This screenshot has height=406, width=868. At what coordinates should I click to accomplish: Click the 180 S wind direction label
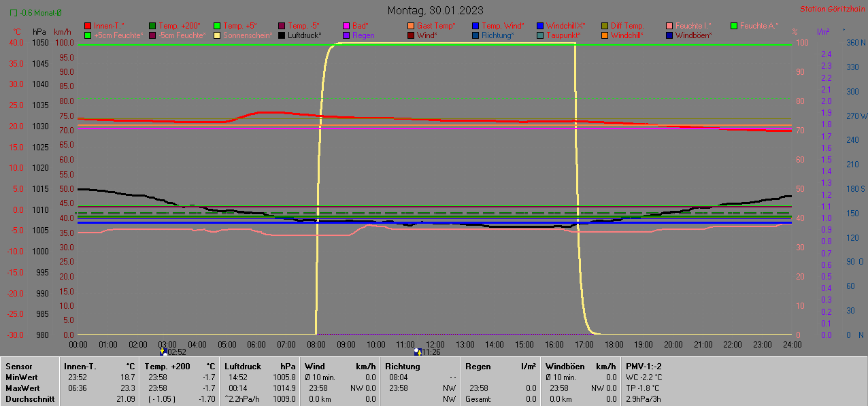(x=855, y=188)
